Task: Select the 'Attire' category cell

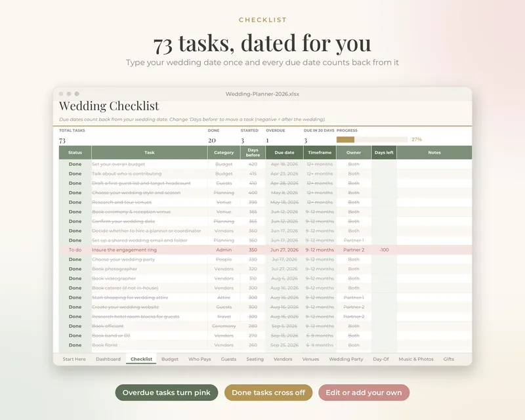Action: pyautogui.click(x=224, y=297)
